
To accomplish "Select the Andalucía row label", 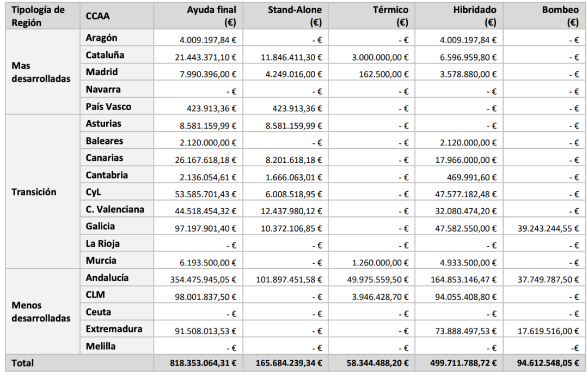I will [x=107, y=278].
